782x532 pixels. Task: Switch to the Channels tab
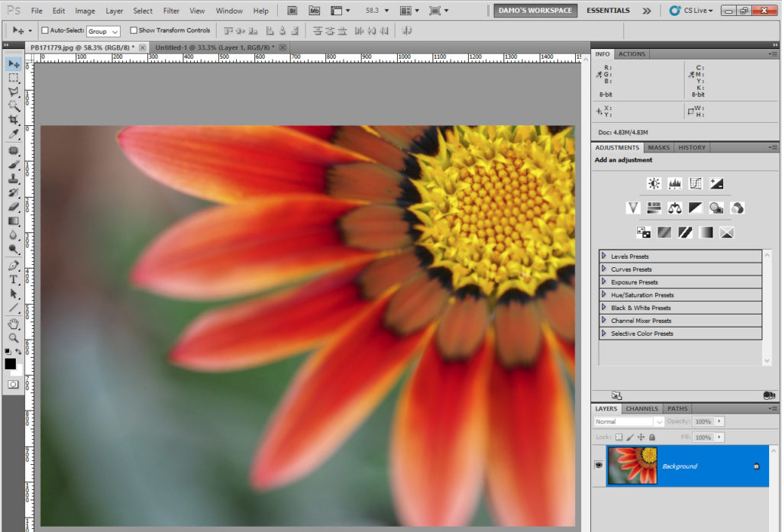[641, 408]
